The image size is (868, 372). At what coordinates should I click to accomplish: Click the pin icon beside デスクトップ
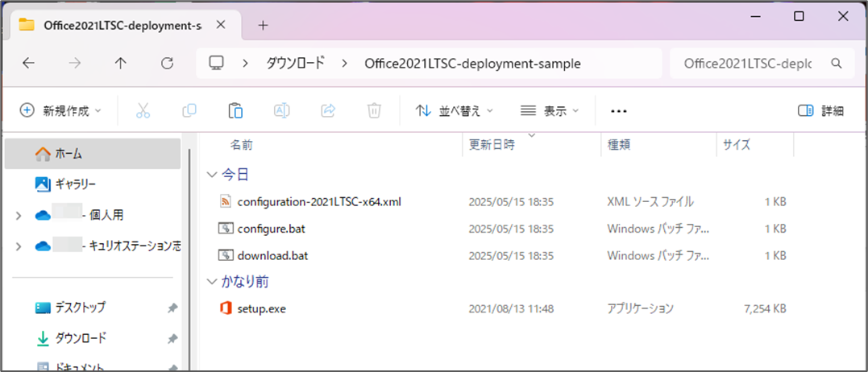coord(172,308)
